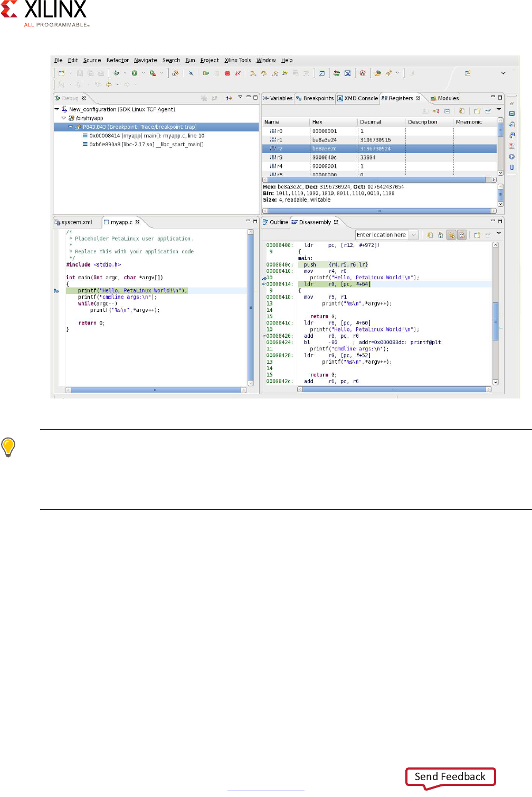Image resolution: width=532 pixels, height=797 pixels.
Task: Collapse the New_configuration tree node
Action: (57, 109)
